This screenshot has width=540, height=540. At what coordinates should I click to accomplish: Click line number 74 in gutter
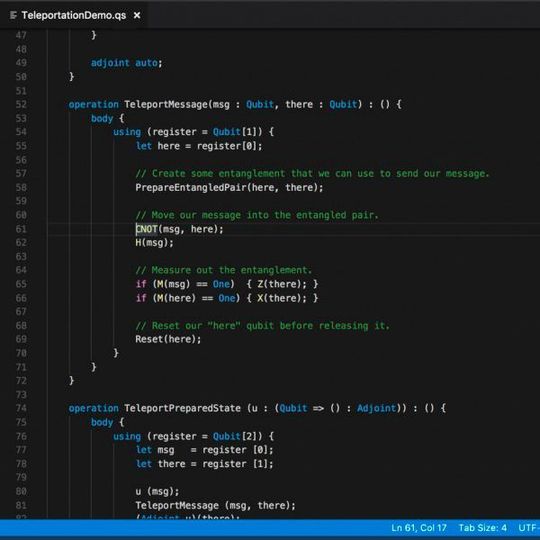point(21,408)
